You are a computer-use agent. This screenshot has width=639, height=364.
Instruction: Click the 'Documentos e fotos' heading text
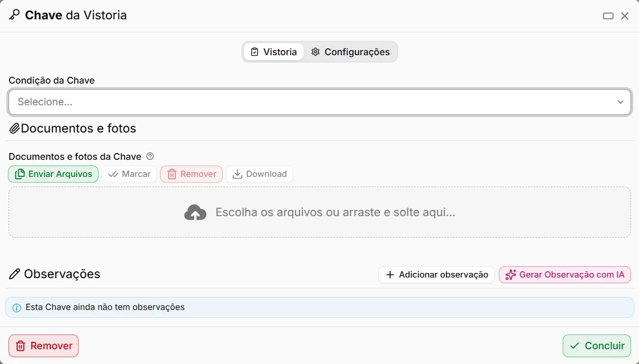pyautogui.click(x=78, y=129)
